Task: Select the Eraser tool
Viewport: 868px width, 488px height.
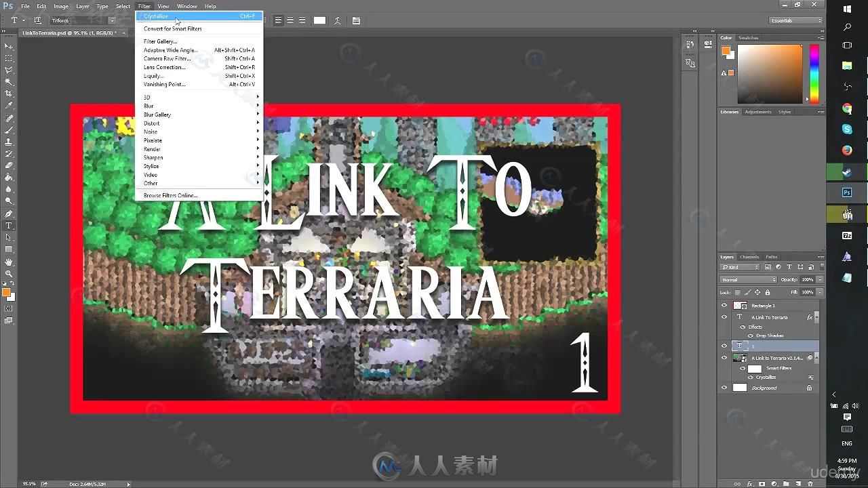Action: coord(9,165)
